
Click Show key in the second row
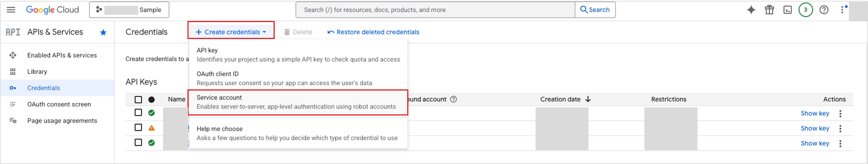(x=815, y=128)
